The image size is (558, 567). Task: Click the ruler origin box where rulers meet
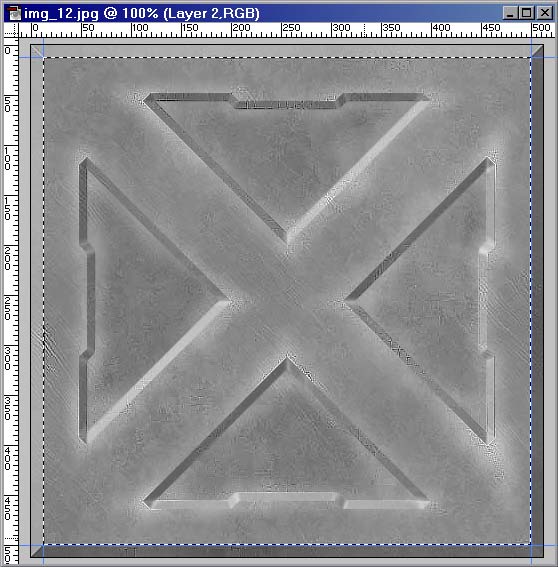click(11, 30)
